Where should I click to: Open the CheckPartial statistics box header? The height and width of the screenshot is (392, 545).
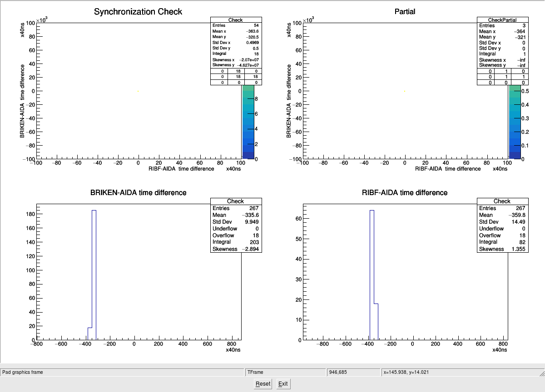pos(502,20)
